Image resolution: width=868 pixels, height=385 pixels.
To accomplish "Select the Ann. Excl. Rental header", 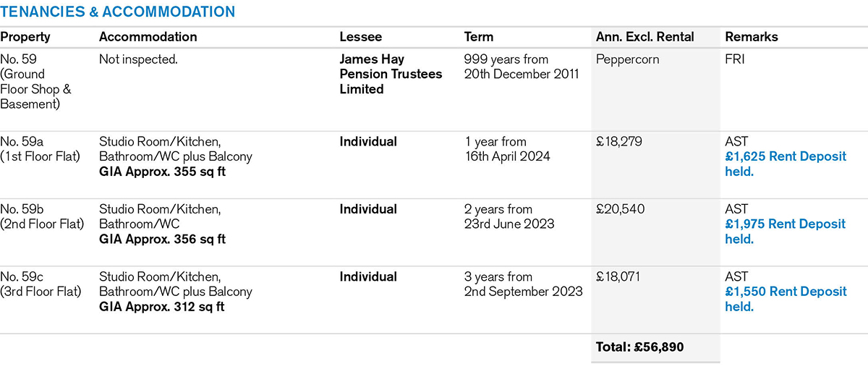I will (644, 37).
